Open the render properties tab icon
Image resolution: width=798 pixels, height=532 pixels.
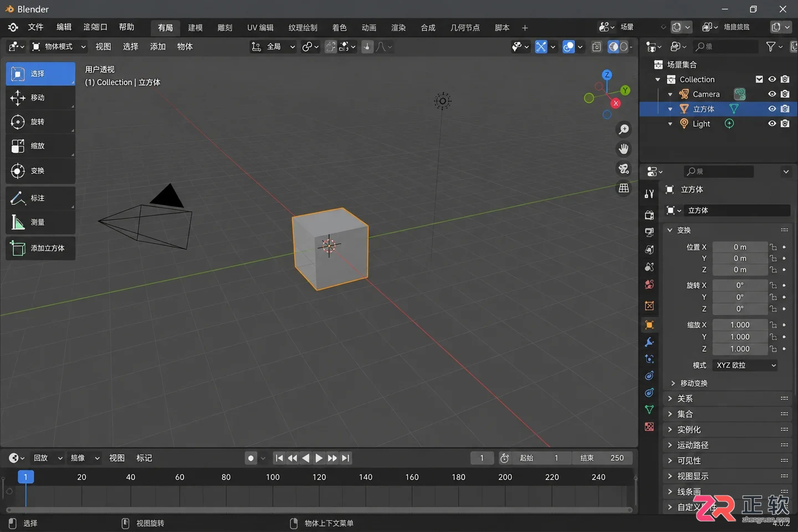[x=649, y=215]
